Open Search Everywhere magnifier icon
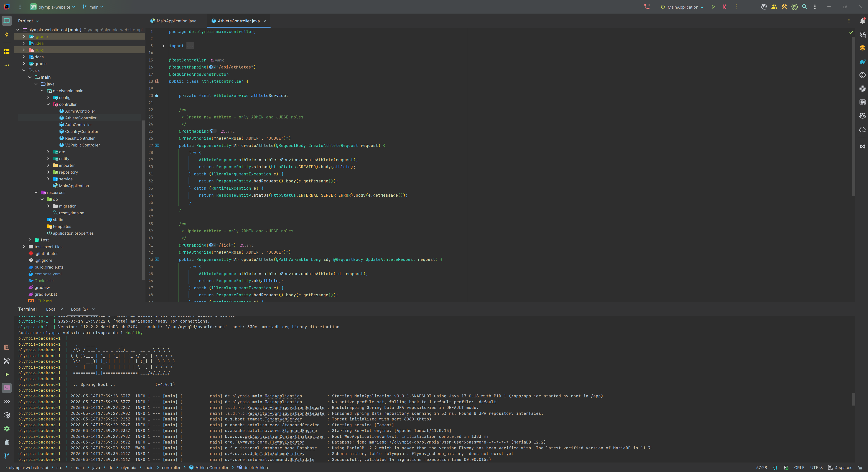This screenshot has height=472, width=868. coord(804,7)
